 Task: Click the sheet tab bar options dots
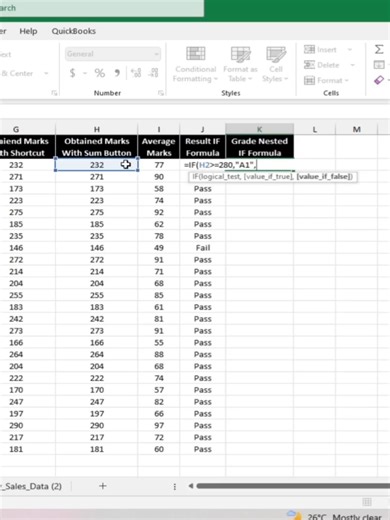[x=175, y=487]
